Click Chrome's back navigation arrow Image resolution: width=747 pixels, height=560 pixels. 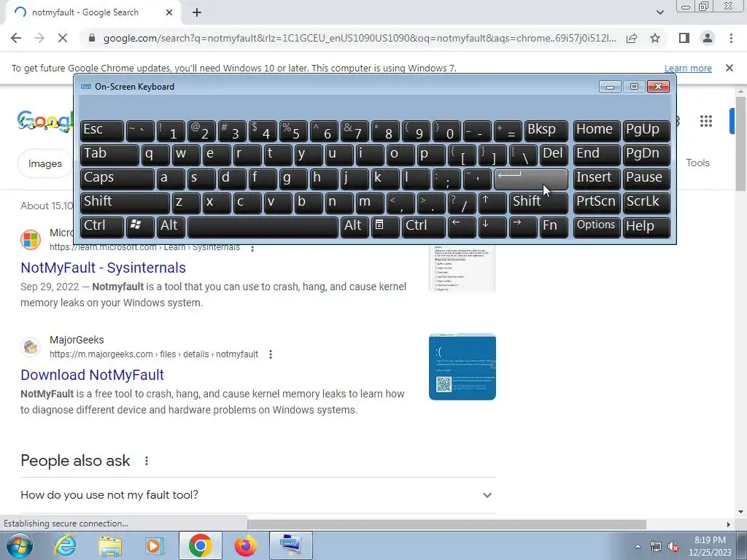pyautogui.click(x=16, y=38)
